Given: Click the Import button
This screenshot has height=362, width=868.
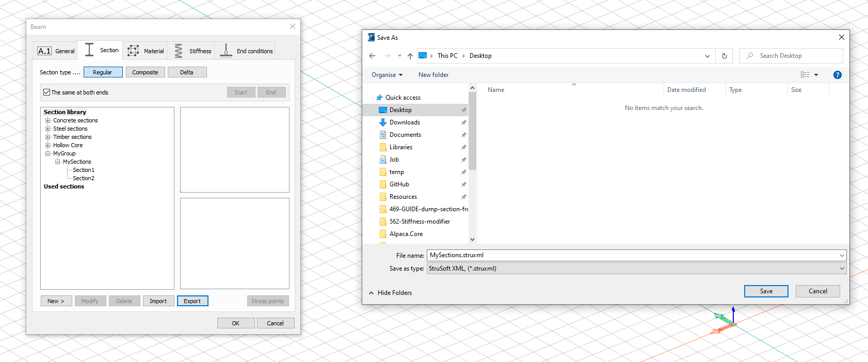Looking at the screenshot, I should tap(158, 301).
